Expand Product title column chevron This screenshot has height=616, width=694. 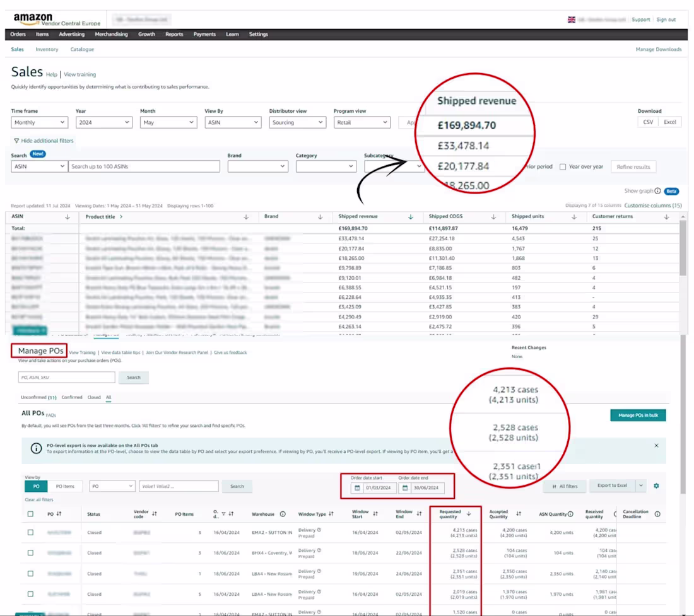point(121,217)
